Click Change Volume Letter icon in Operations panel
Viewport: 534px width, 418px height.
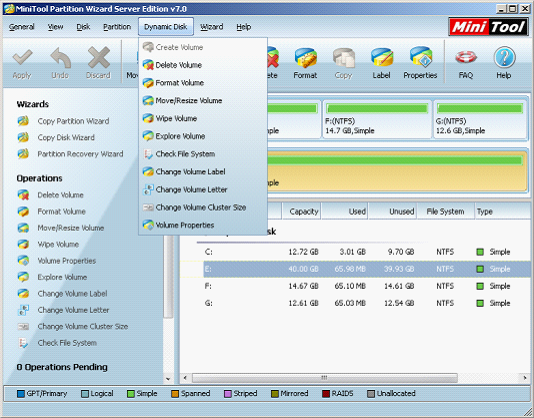[23, 310]
